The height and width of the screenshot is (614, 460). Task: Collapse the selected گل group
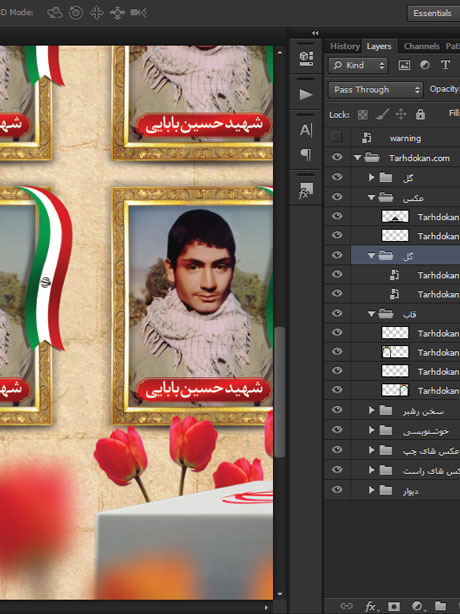pyautogui.click(x=372, y=256)
